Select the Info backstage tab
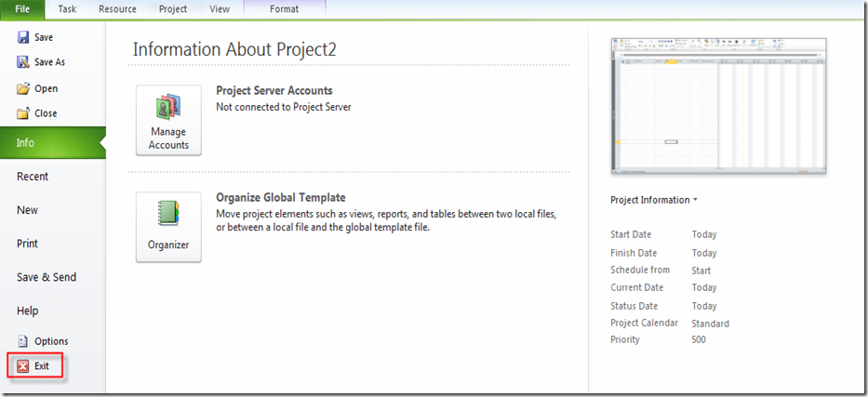The width and height of the screenshot is (868, 397). [51, 143]
